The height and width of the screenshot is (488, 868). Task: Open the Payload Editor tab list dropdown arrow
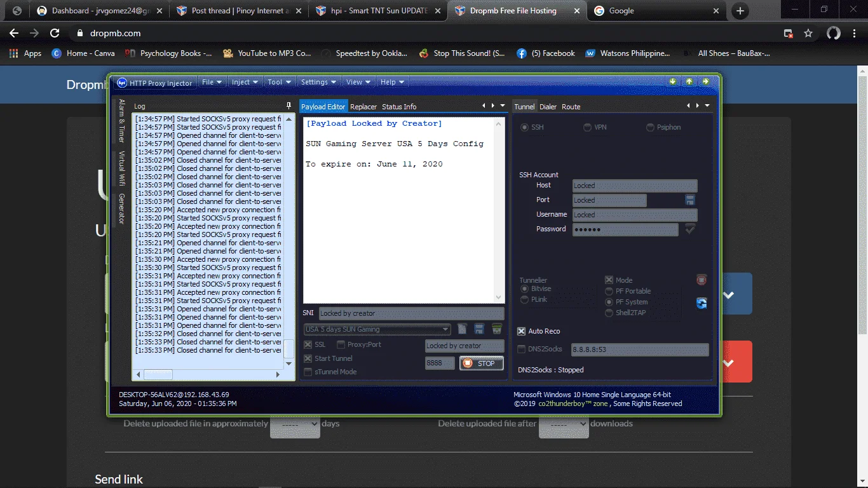[x=503, y=106]
